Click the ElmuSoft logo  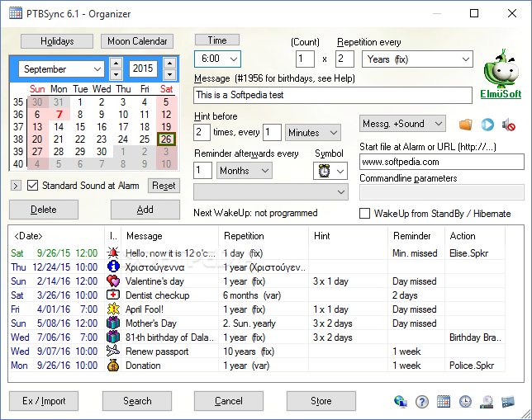501,74
